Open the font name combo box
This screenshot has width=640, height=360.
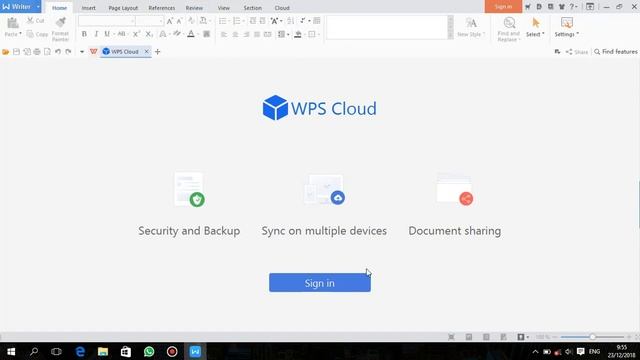(107, 21)
